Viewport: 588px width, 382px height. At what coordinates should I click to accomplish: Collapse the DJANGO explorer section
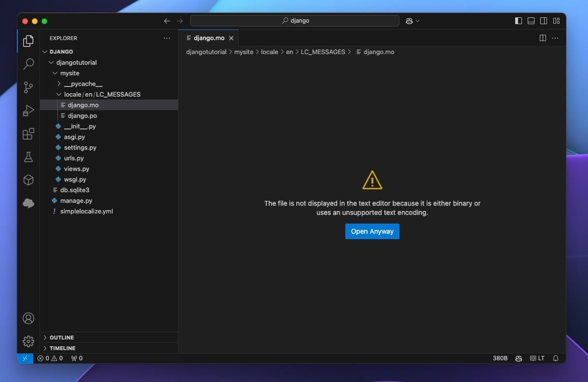click(x=109, y=52)
